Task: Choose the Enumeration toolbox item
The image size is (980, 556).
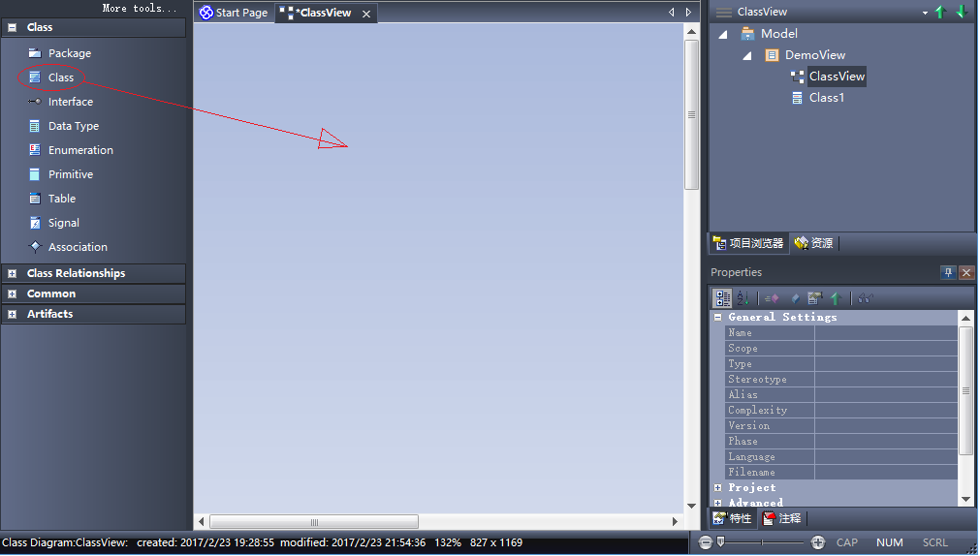Action: tap(79, 150)
